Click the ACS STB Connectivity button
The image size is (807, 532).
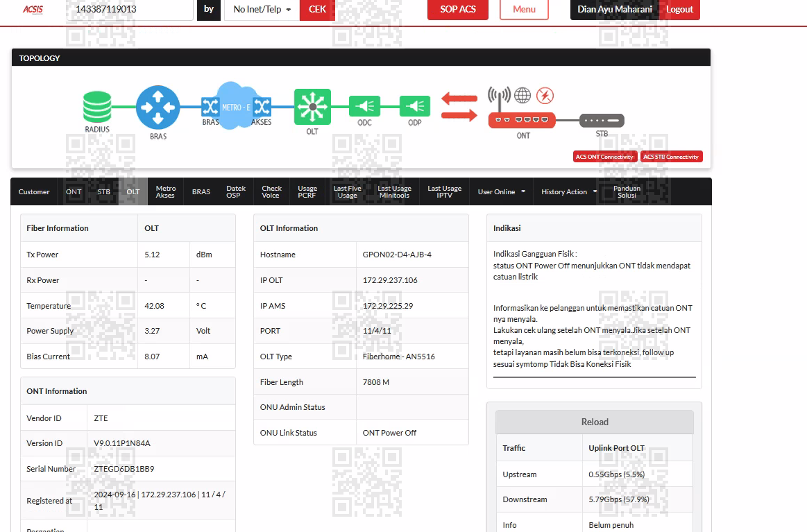click(x=671, y=157)
